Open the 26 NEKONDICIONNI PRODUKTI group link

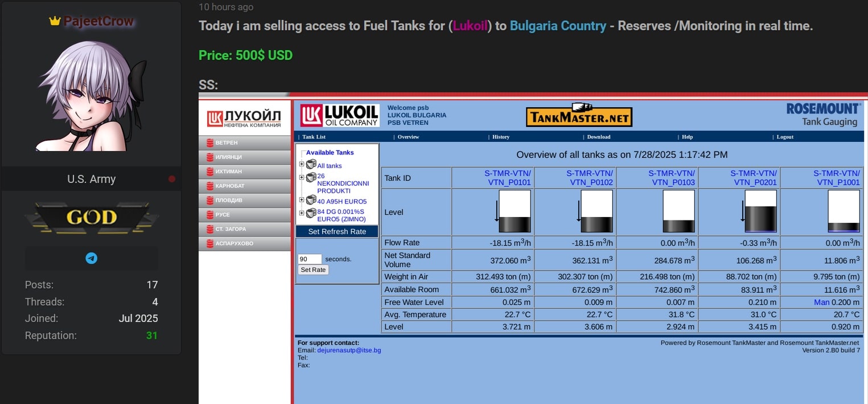coord(343,183)
